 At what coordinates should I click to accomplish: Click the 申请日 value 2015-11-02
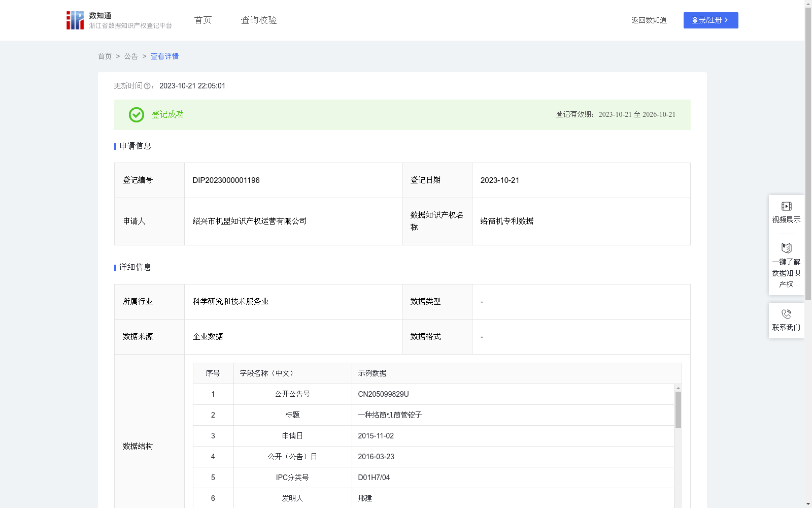(376, 436)
